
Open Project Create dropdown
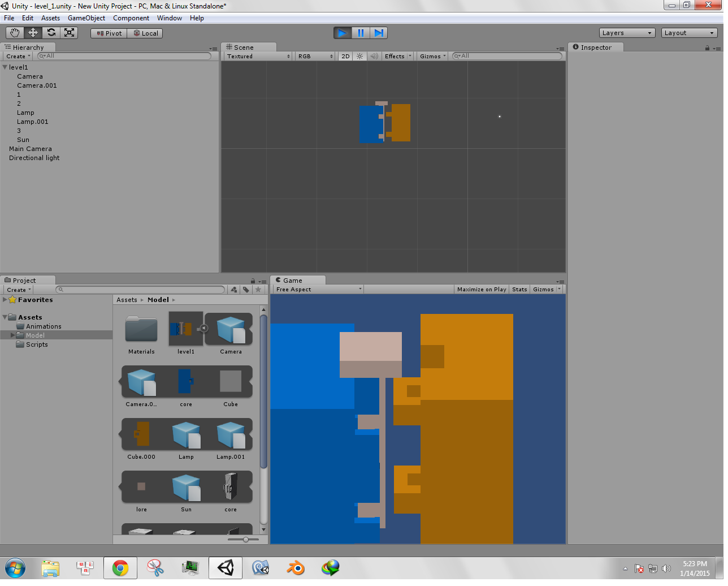click(19, 290)
